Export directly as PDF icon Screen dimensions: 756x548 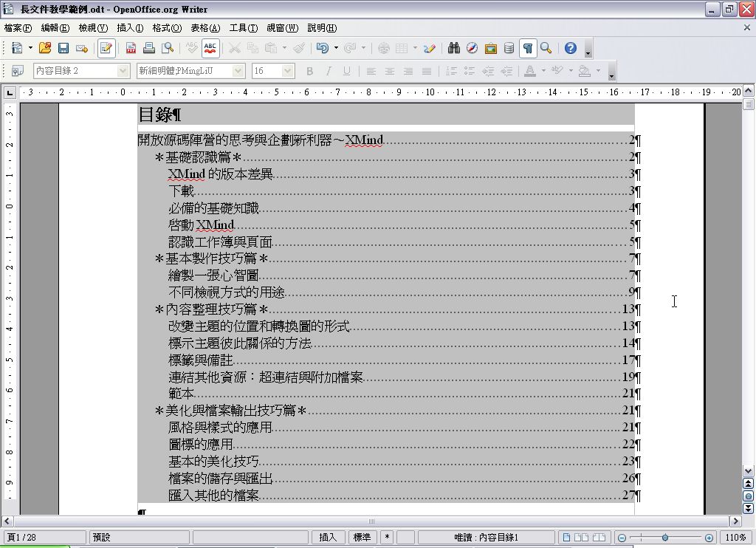(131, 48)
